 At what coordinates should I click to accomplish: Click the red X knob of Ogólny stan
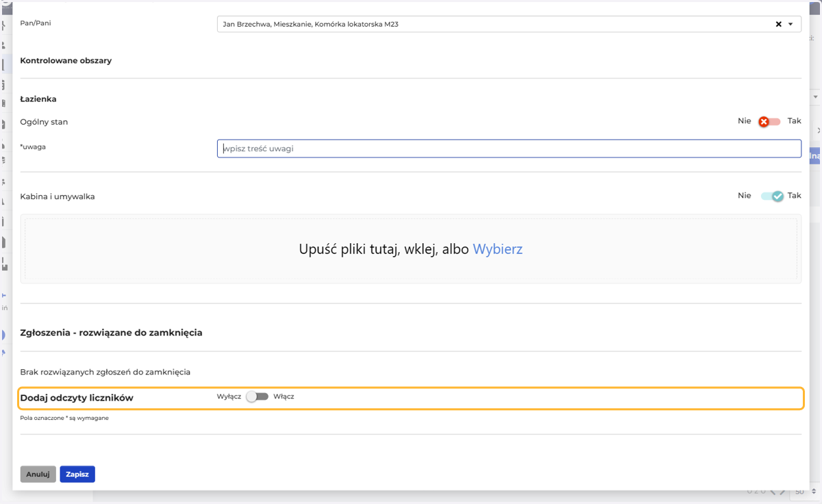(x=764, y=122)
